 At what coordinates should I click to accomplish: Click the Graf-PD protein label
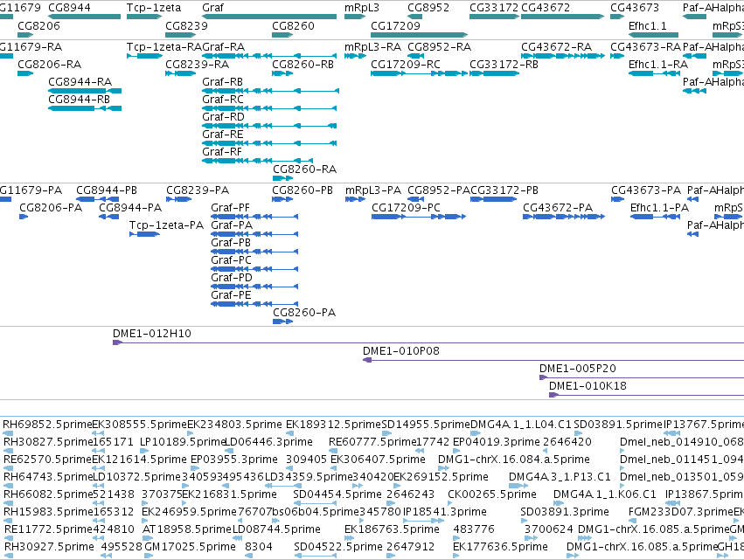pos(232,279)
